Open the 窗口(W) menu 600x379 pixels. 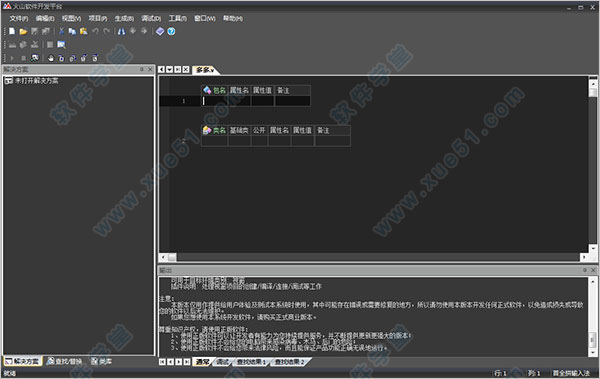click(205, 18)
